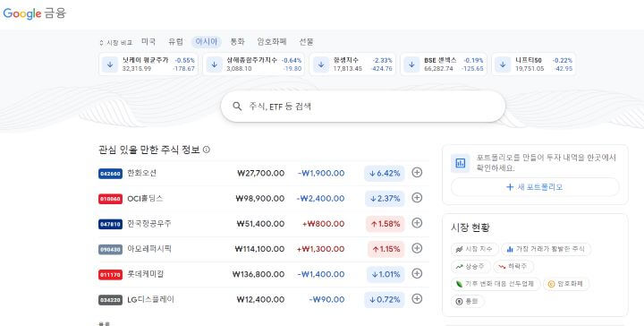Open the info icon beside 관심 있을 만한 주식 정보
Image resolution: width=644 pixels, height=326 pixels.
point(207,150)
